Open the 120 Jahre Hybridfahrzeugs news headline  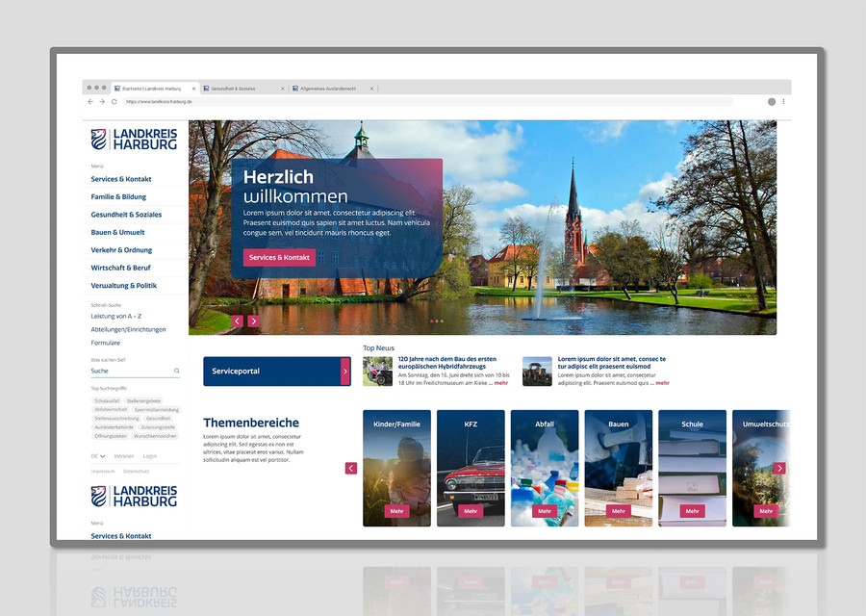(447, 363)
